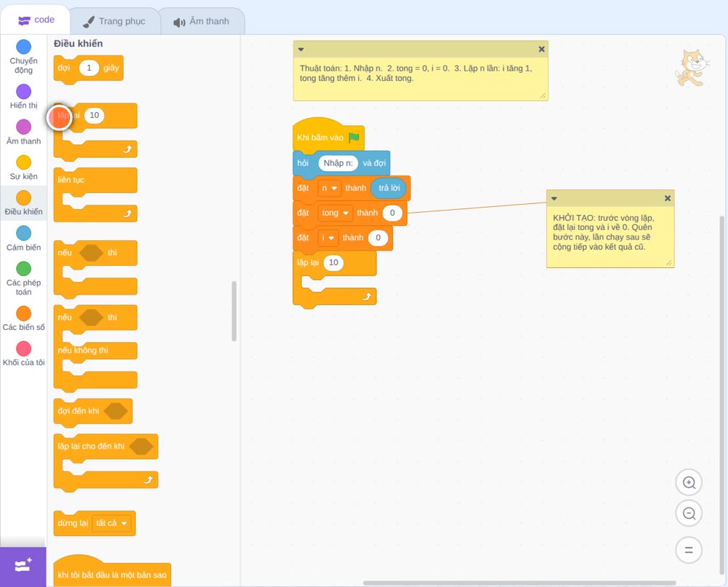Click the workspace vertical scrollbar
Image resolution: width=728 pixels, height=587 pixels.
coord(721,395)
